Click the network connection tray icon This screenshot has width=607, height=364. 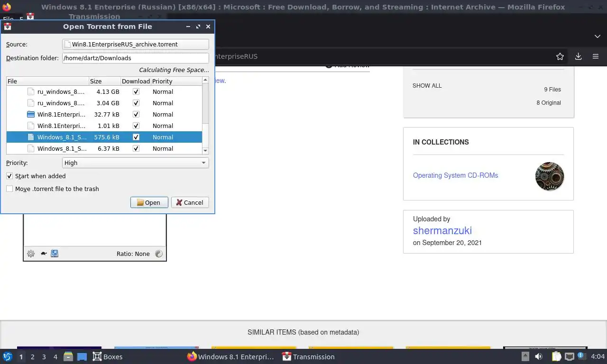point(570,356)
